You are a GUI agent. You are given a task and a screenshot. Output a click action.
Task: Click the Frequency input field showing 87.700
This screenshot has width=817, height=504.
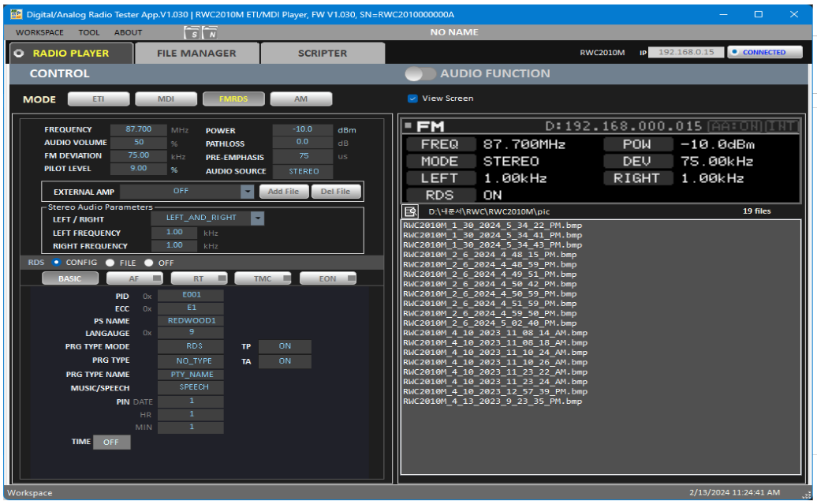pos(138,129)
